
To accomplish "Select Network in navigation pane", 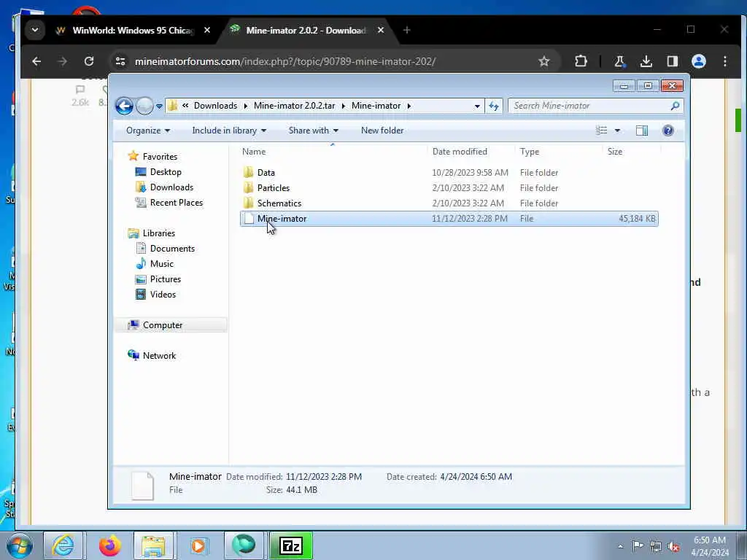I will (x=159, y=356).
